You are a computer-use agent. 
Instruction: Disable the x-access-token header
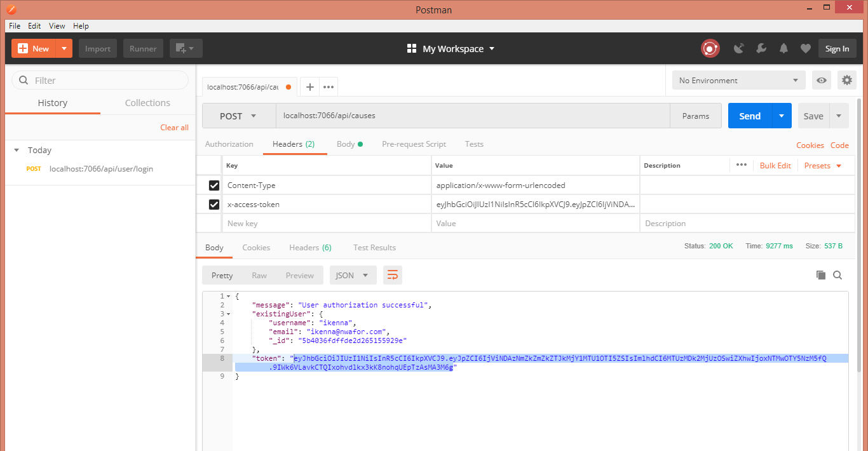point(214,203)
